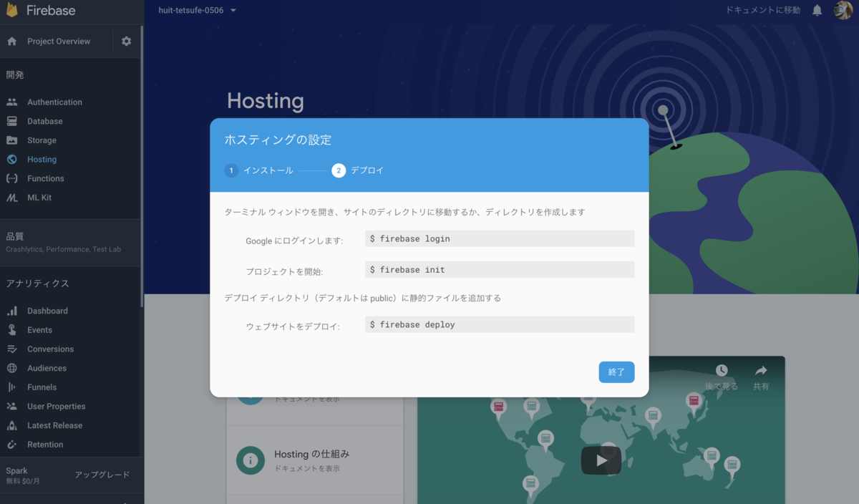Open ドキュメントに移動 link

click(x=763, y=10)
